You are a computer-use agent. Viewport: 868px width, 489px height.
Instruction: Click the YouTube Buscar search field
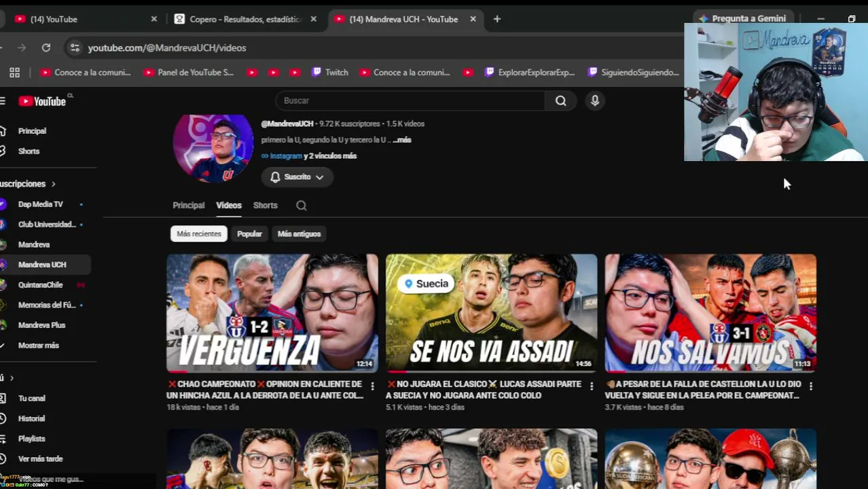pyautogui.click(x=410, y=101)
